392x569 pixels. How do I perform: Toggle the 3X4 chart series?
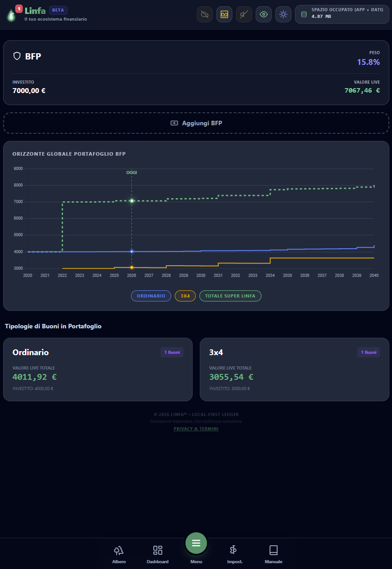click(x=185, y=296)
